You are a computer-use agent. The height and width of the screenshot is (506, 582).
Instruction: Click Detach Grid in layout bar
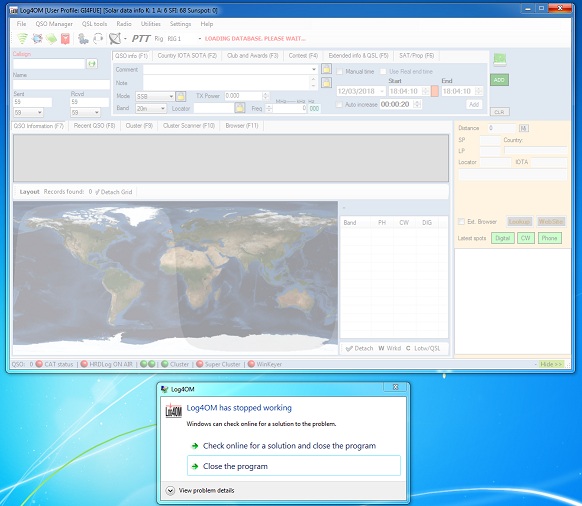point(114,192)
